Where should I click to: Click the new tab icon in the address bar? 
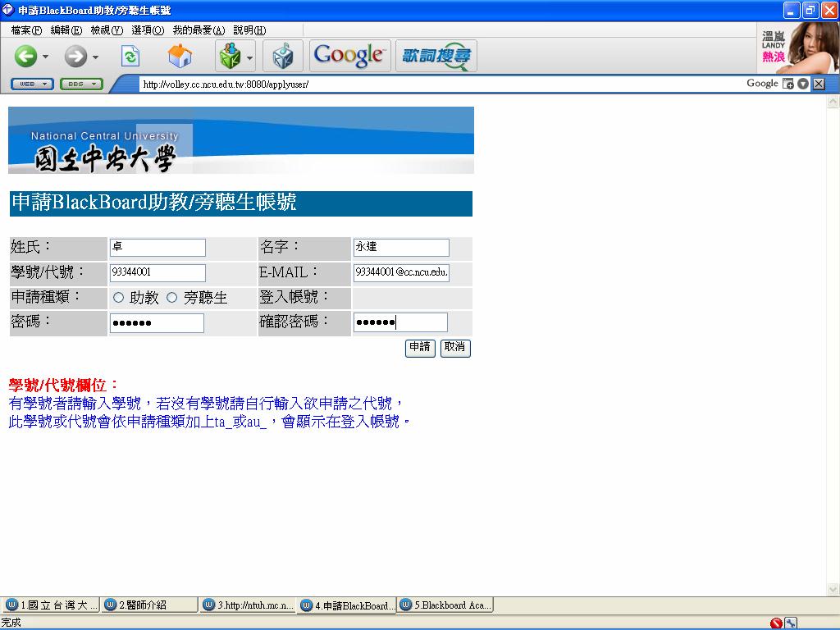coord(788,84)
